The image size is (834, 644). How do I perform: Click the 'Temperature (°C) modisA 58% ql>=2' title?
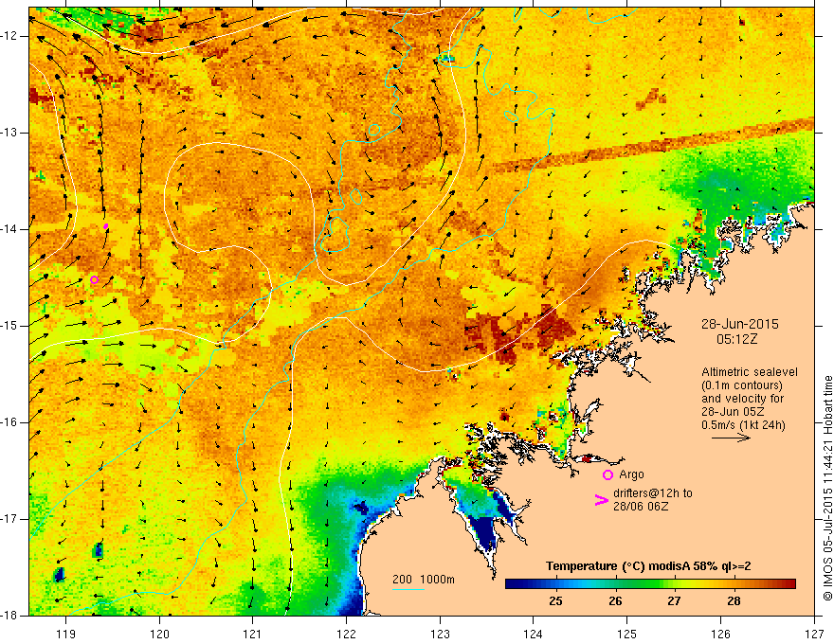tap(648, 566)
